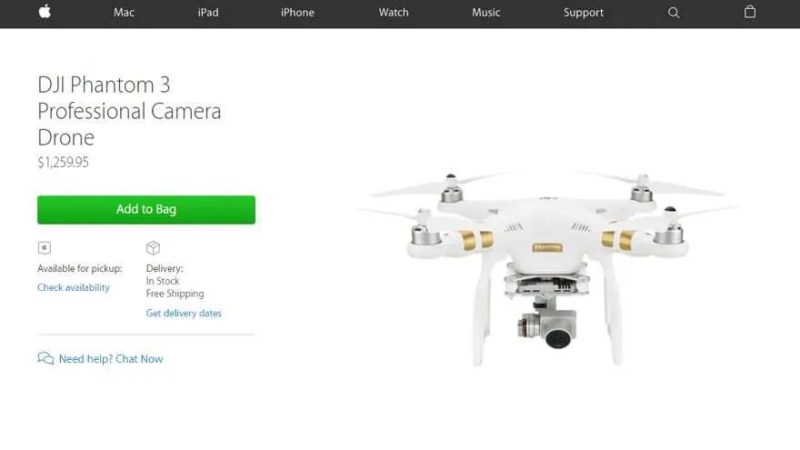Open the Support page
Image resolution: width=800 pixels, height=450 pixels.
tap(583, 13)
